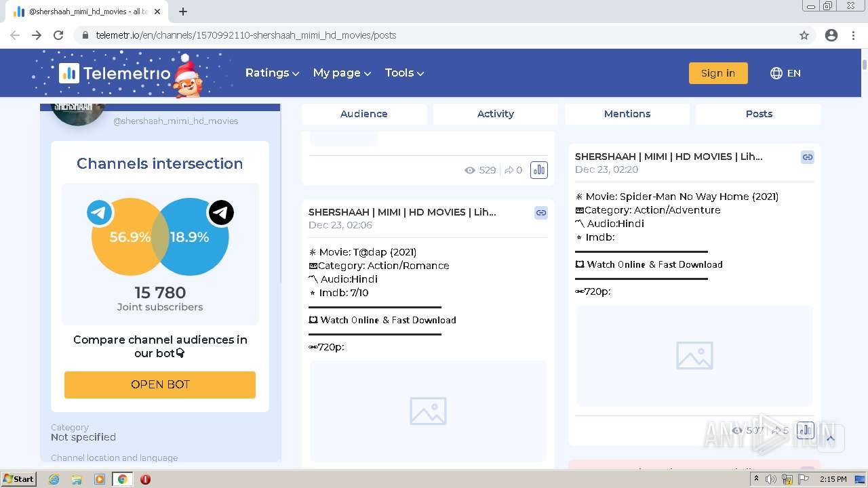Open image placeholder in T@dap post
Viewport: 868px width, 488px height.
[428, 411]
